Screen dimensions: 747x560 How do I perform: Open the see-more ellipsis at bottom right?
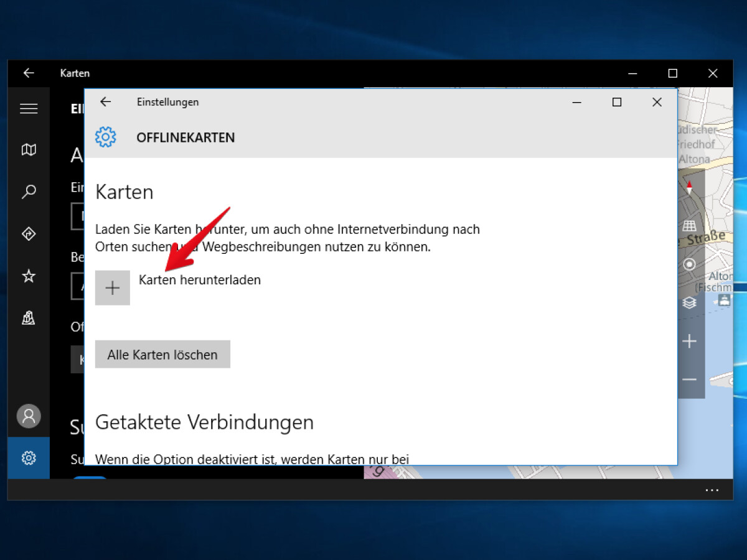coord(712,490)
